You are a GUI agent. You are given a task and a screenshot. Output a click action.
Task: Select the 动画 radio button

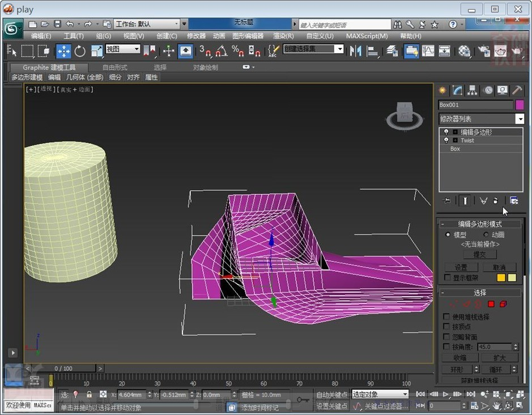[x=486, y=234]
